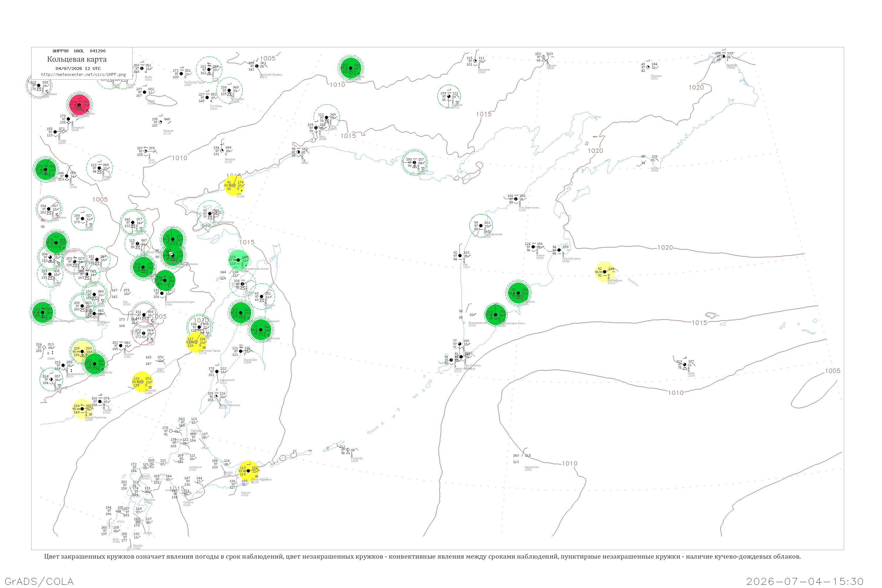Click the Охотский Перевоз station symbol
This screenshot has width=882, height=588.
[257, 66]
